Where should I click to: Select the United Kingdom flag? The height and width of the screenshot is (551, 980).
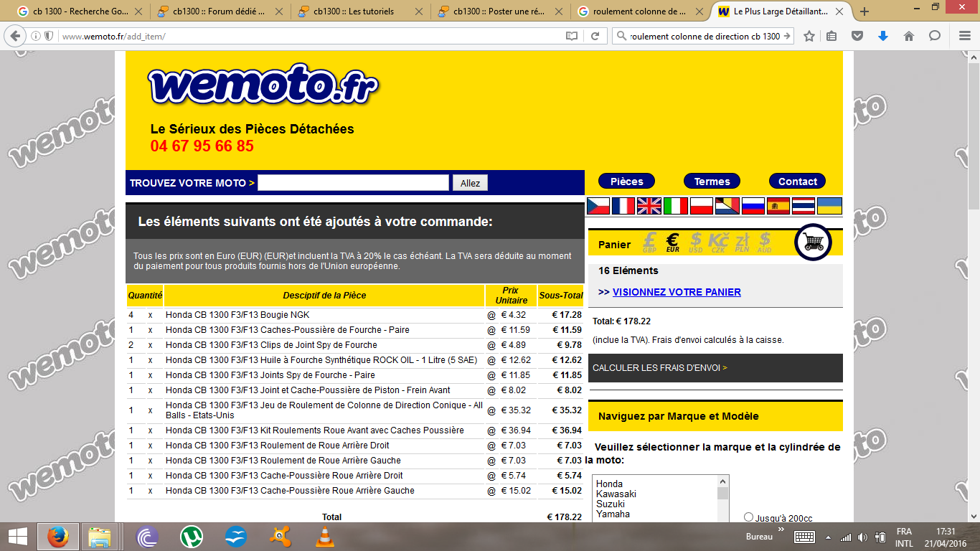pos(649,206)
